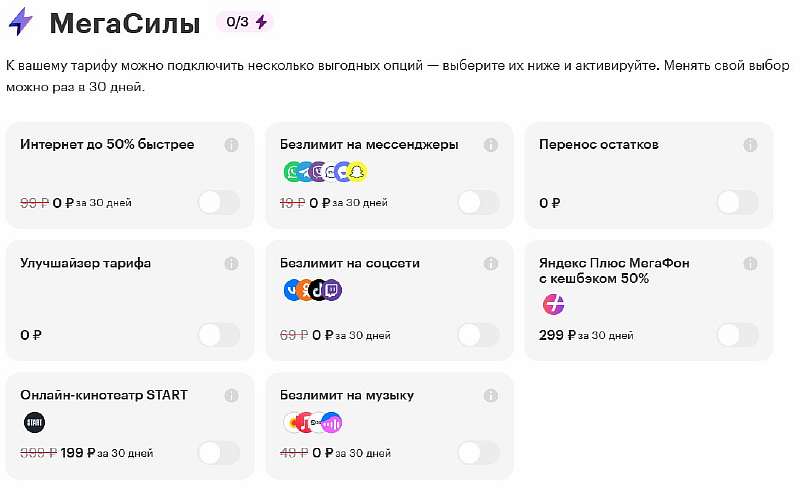This screenshot has width=800, height=490.
Task: Click the yellow Snapchat icon
Action: (x=357, y=173)
